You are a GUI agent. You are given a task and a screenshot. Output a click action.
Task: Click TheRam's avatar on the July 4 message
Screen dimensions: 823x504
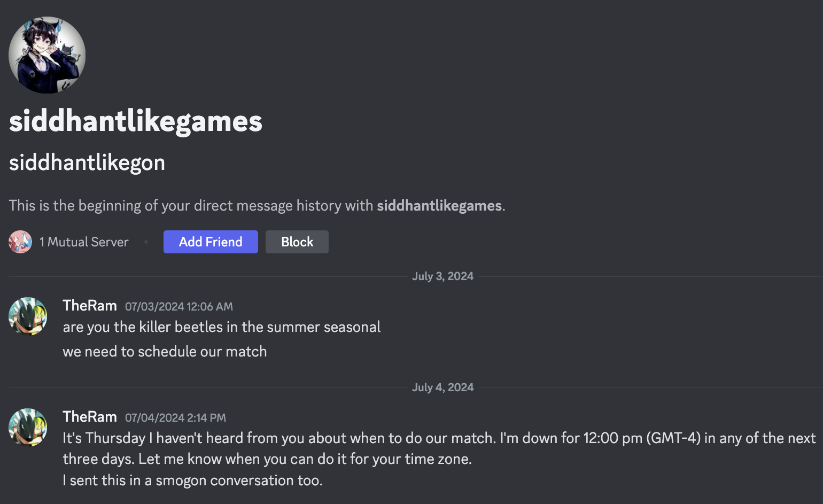point(28,428)
